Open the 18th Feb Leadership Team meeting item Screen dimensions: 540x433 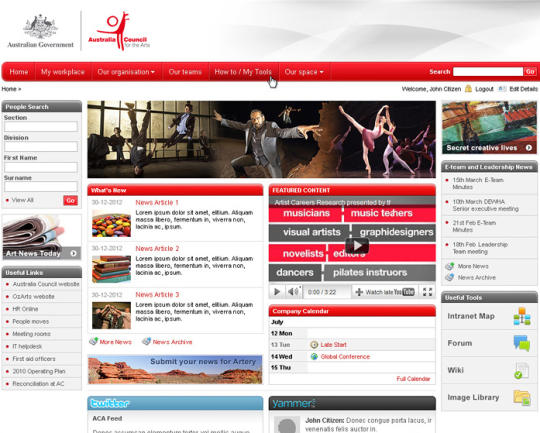pyautogui.click(x=480, y=248)
